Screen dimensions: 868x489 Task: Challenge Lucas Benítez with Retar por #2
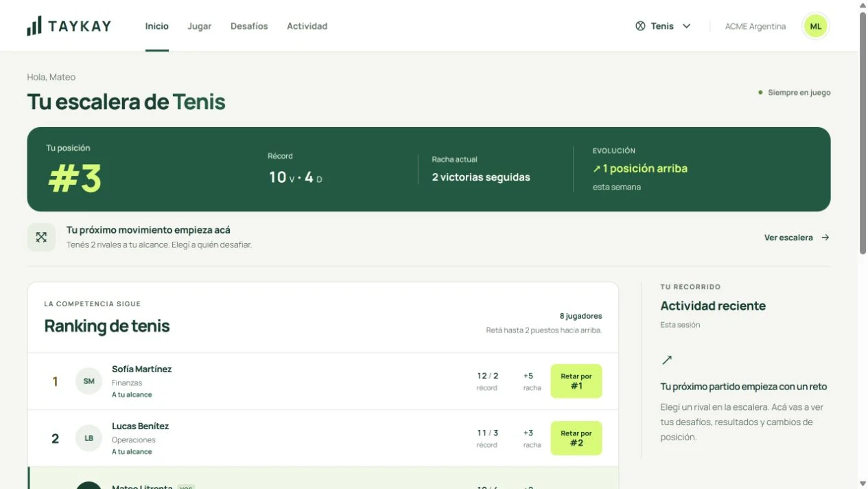[576, 438]
